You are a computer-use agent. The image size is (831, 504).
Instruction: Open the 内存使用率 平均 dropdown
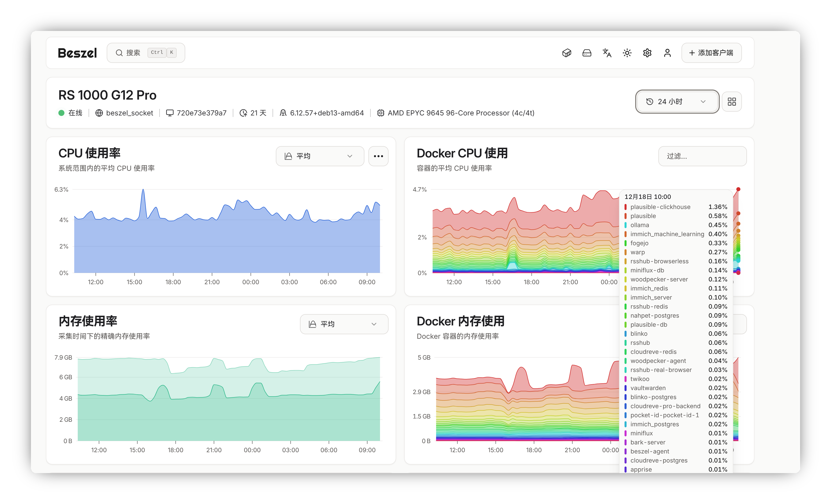point(344,324)
